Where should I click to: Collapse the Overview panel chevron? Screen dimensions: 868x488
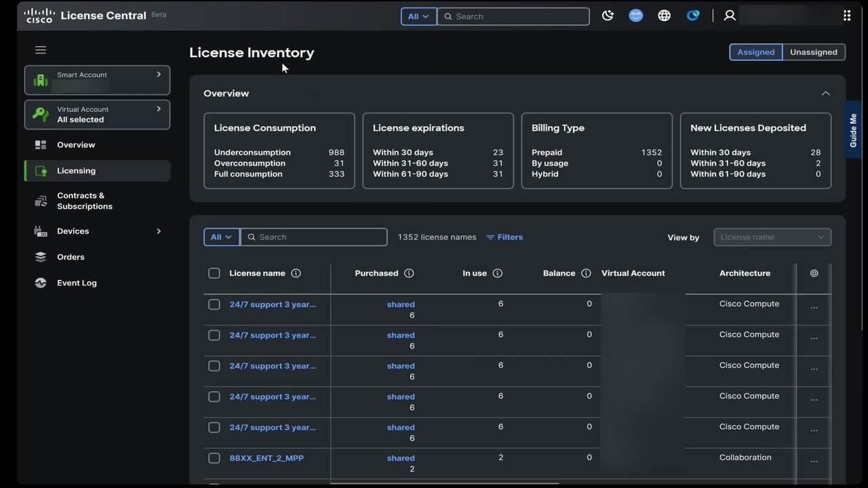825,94
